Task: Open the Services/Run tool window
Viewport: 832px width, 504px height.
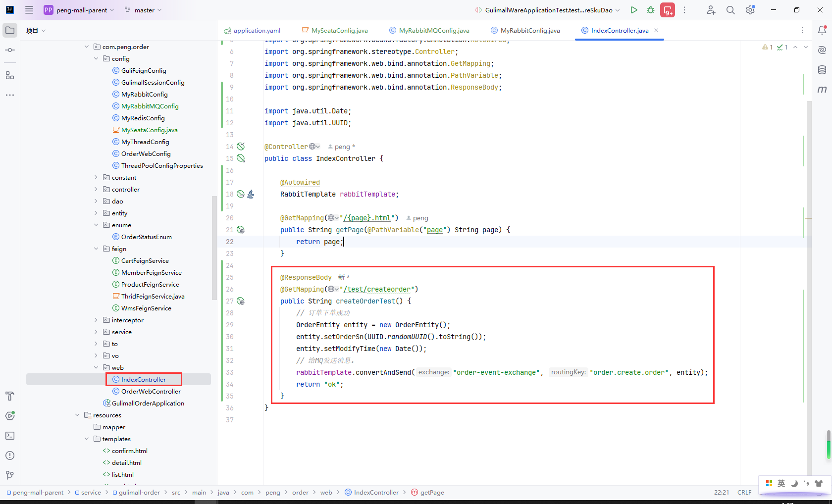Action: pos(10,416)
